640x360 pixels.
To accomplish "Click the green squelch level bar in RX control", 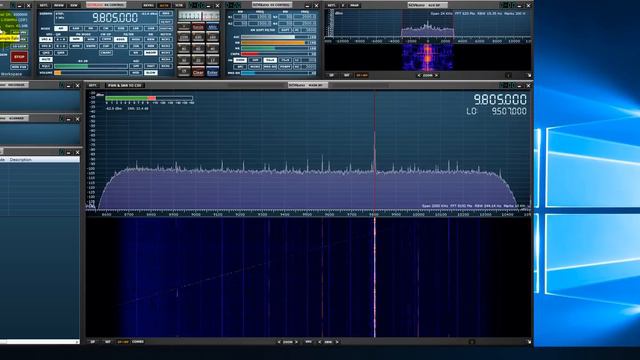I will [x=91, y=66].
